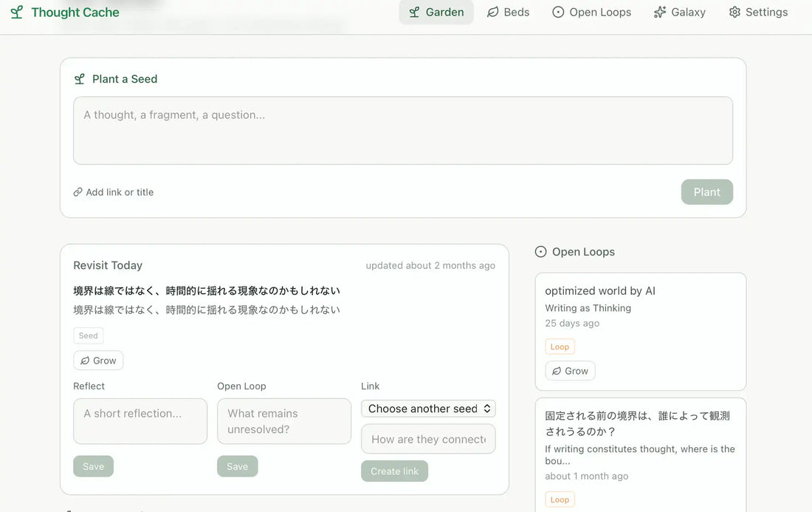Viewport: 812px width, 512px height.
Task: Focus the short reflection input
Action: tap(140, 421)
